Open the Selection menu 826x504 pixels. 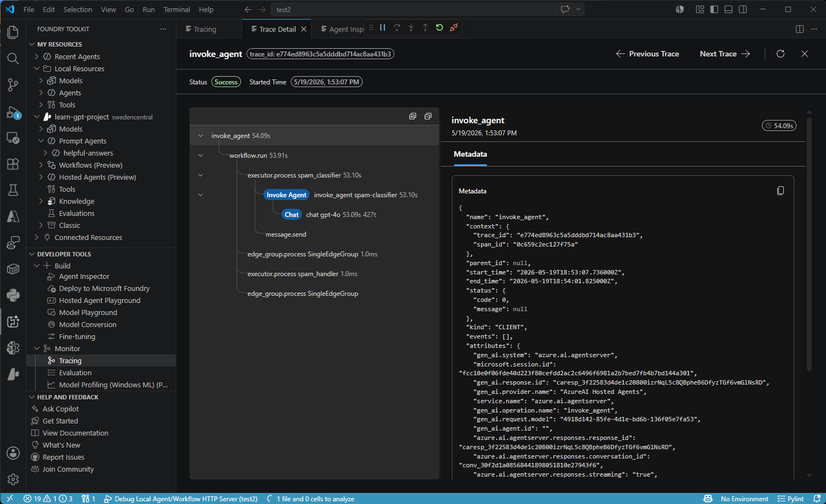coord(78,9)
